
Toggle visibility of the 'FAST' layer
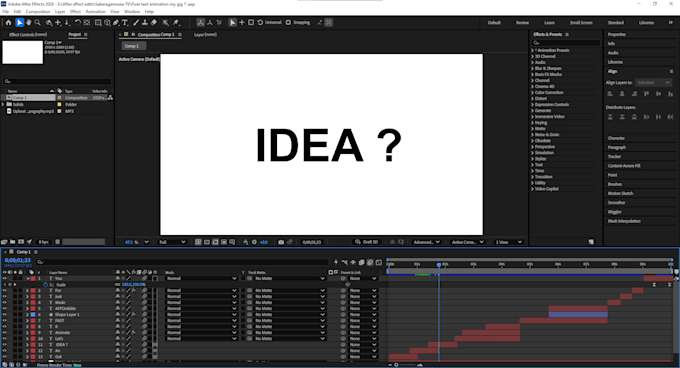tap(5, 321)
